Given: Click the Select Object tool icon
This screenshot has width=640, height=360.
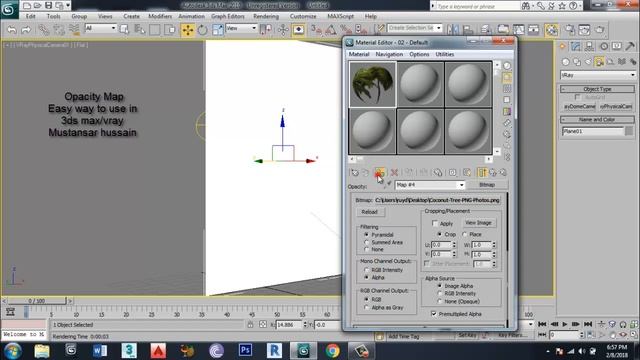Looking at the screenshot, I should click(x=124, y=29).
